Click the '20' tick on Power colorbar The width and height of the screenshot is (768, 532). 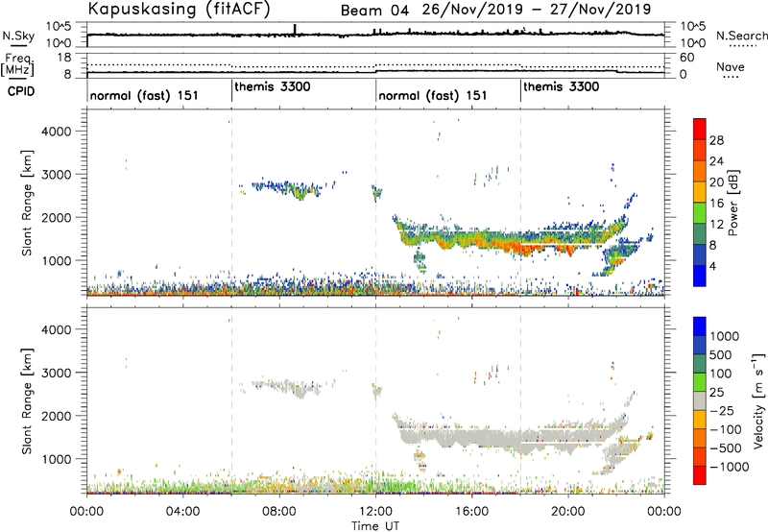(x=716, y=182)
